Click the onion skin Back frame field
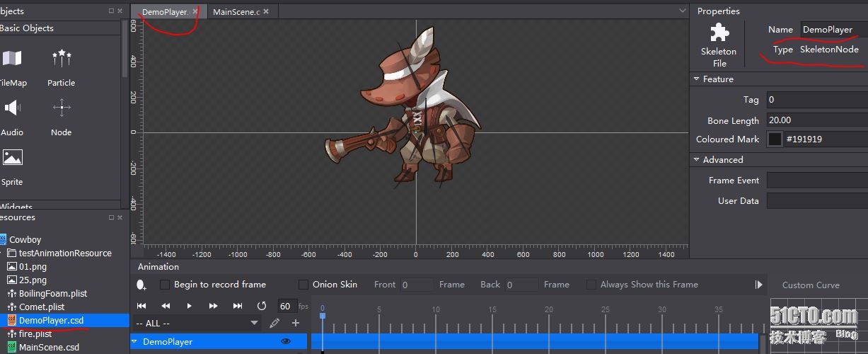868x354 pixels. pyautogui.click(x=521, y=285)
